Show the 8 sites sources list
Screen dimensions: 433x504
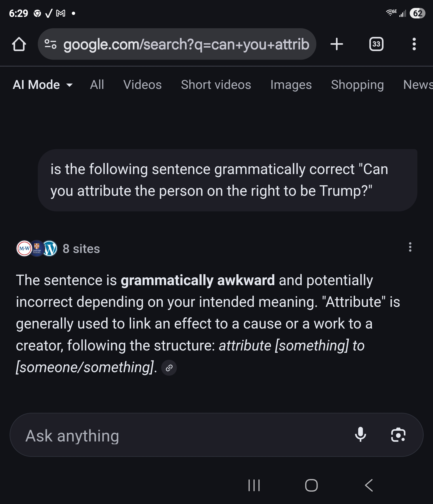81,248
